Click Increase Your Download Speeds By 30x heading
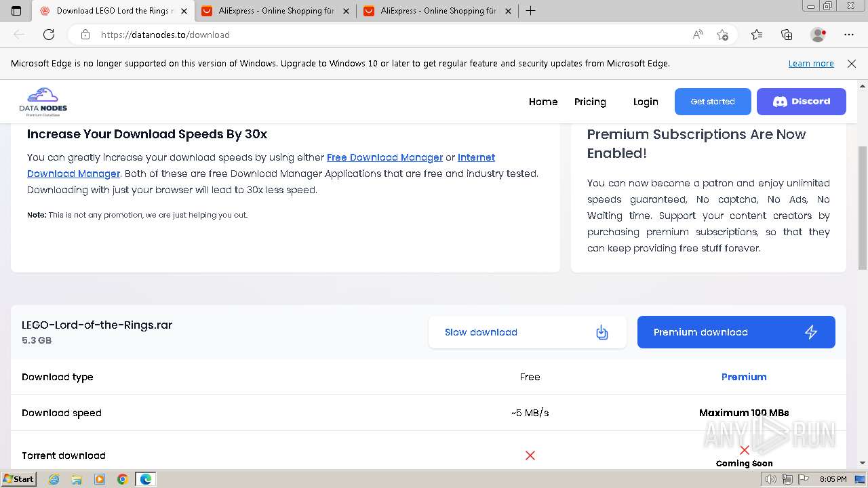868x488 pixels. click(x=147, y=134)
